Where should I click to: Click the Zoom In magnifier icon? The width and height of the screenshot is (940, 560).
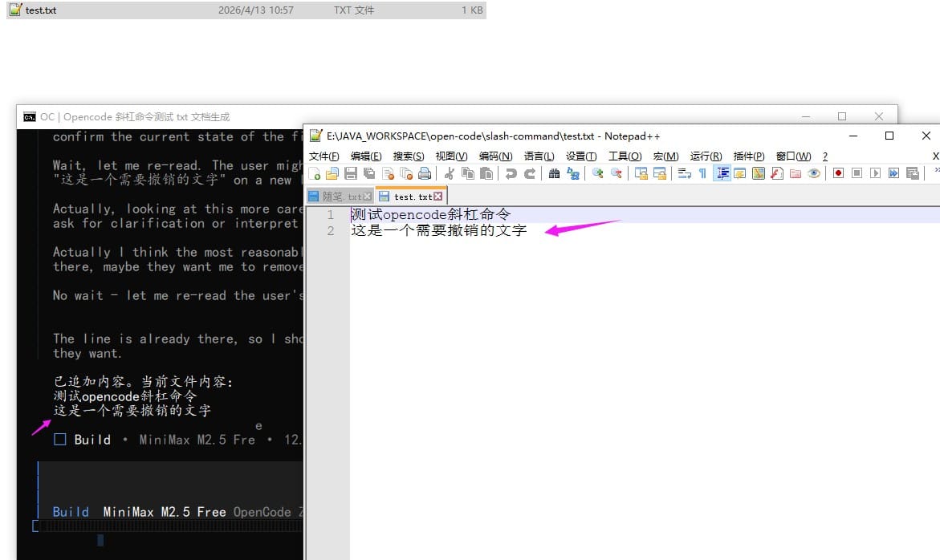click(x=598, y=173)
